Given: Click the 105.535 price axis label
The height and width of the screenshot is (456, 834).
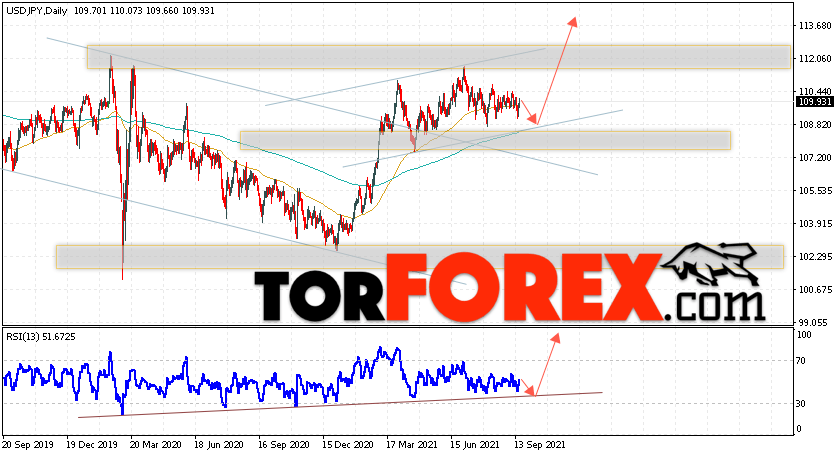Looking at the screenshot, I should pos(815,190).
